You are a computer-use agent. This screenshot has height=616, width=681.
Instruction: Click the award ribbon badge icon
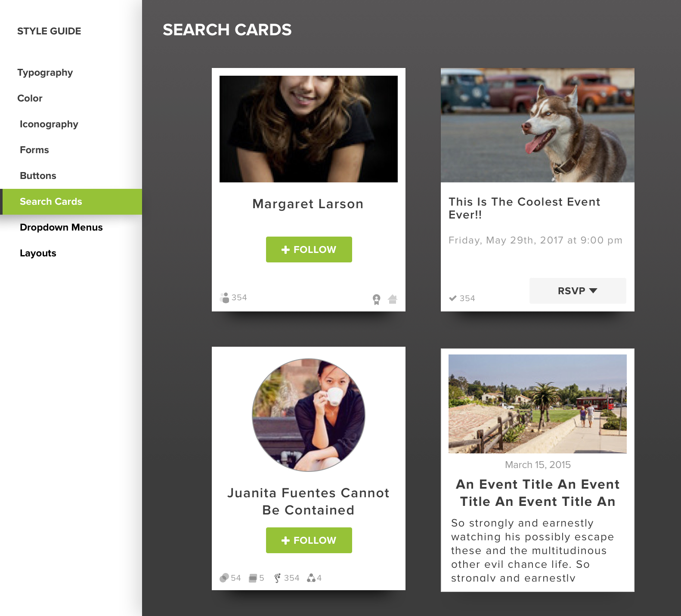[x=377, y=299]
